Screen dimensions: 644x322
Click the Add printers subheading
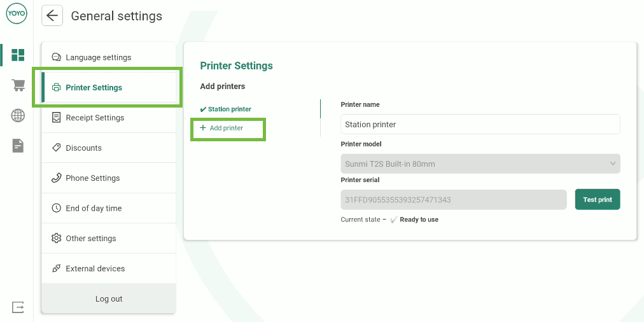click(x=223, y=87)
